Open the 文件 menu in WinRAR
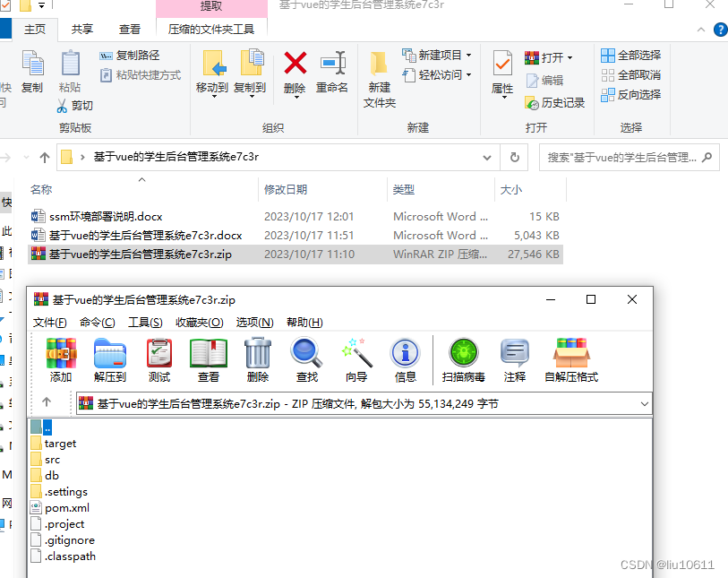 click(x=49, y=322)
